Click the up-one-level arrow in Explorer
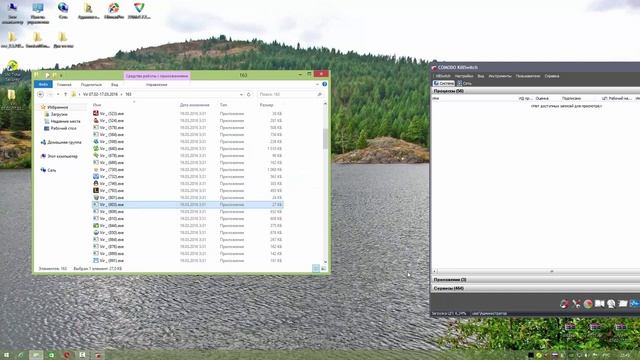The height and width of the screenshot is (360, 640). tap(65, 94)
